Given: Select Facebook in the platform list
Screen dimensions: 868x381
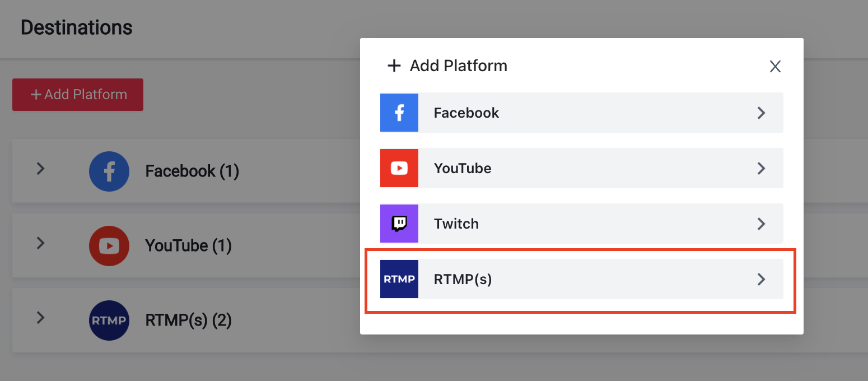Looking at the screenshot, I should point(582,113).
